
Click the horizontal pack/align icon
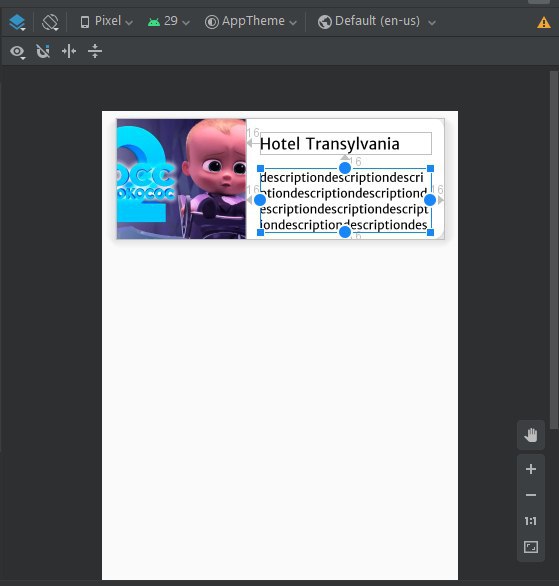[69, 51]
